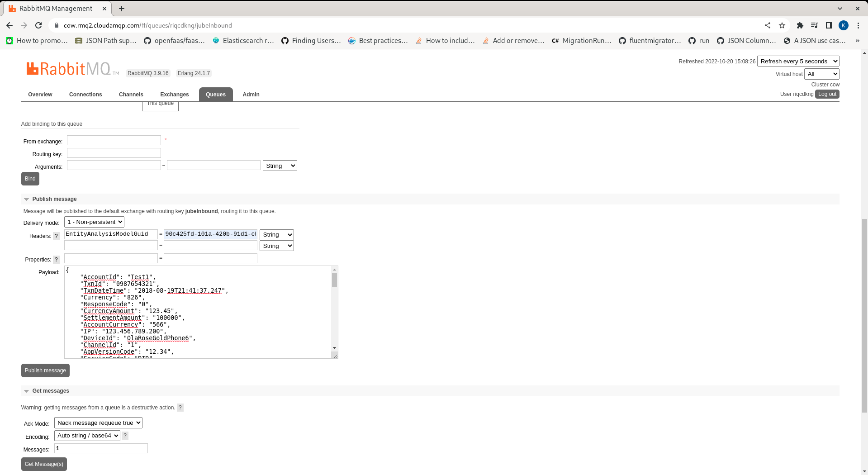The width and height of the screenshot is (868, 475).
Task: Switch to the Connections tab
Action: pyautogui.click(x=85, y=95)
